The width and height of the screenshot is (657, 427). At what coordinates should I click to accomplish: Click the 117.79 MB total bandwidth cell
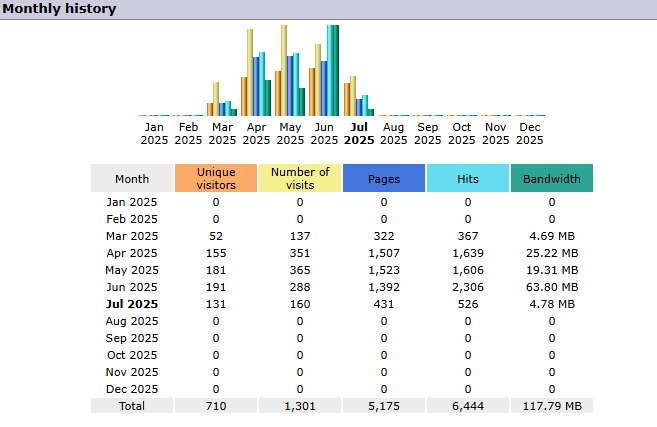pyautogui.click(x=551, y=406)
